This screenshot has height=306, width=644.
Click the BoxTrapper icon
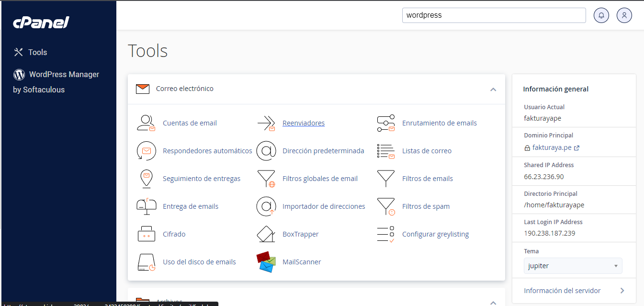tap(266, 234)
